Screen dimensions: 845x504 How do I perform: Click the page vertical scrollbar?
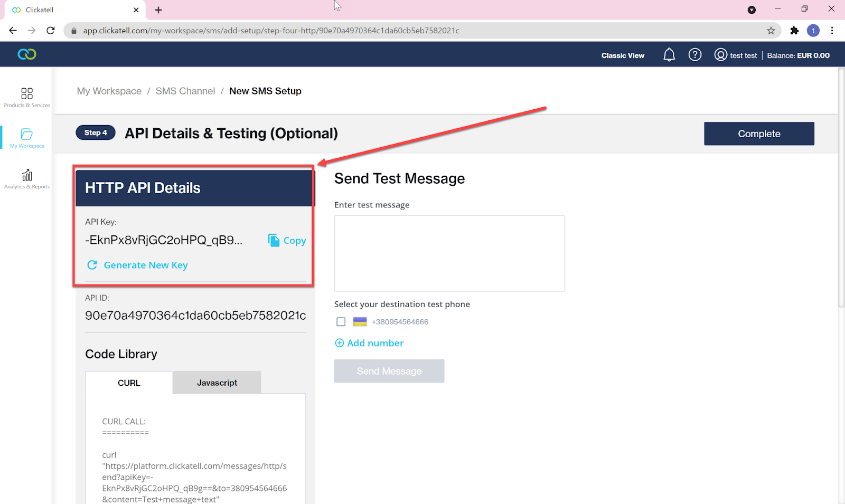pyautogui.click(x=841, y=187)
